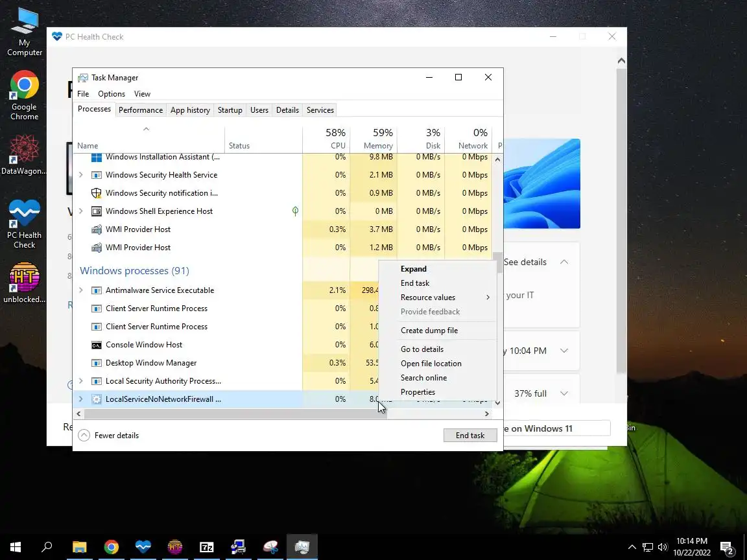The image size is (747, 560).
Task: Collapse with Fewer details chevron
Action: [x=84, y=436]
